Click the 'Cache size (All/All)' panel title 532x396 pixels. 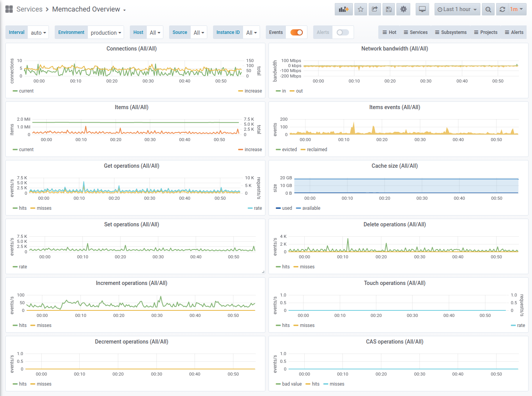point(394,166)
